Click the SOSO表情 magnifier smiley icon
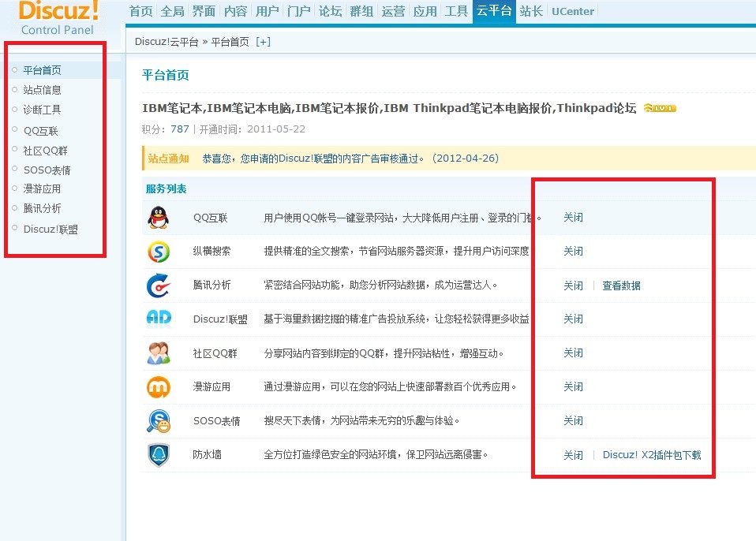 click(159, 420)
